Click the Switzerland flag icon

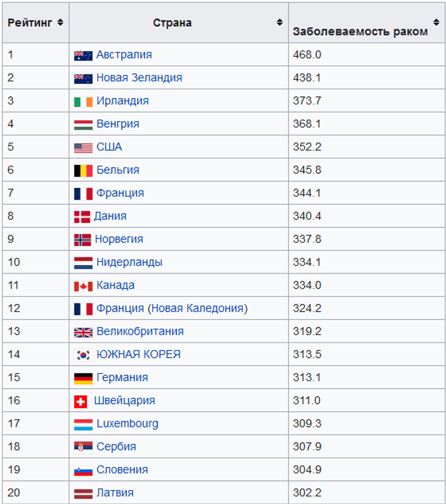(81, 401)
